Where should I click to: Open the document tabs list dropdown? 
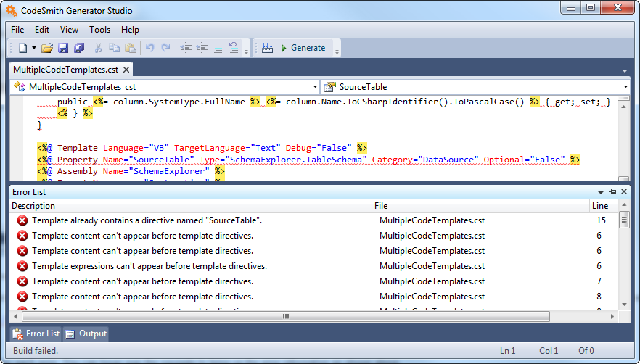(x=625, y=71)
